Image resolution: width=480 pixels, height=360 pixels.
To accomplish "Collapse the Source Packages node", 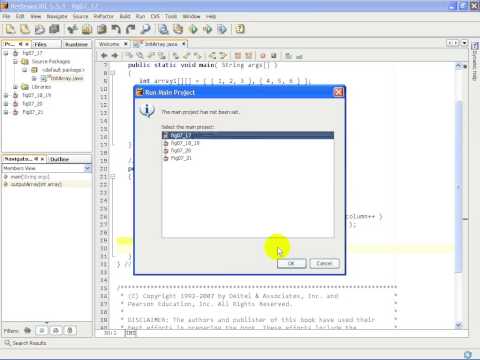I will click(x=15, y=62).
